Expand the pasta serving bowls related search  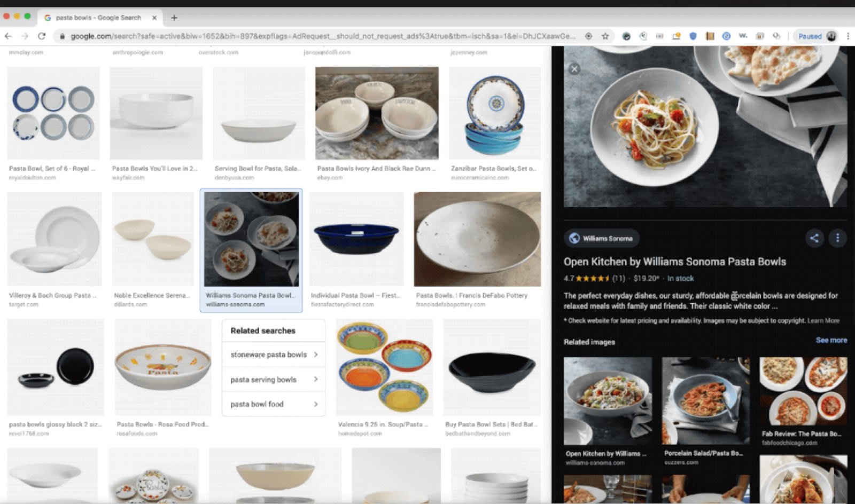coord(274,380)
